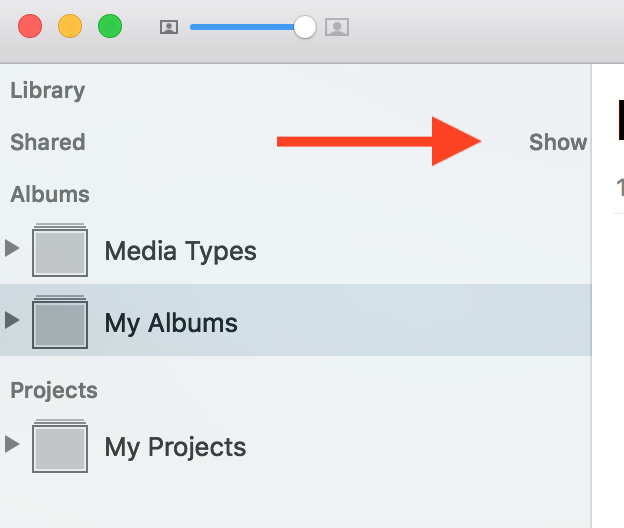Viewport: 624px width, 528px height.
Task: Select the Shared sidebar heading
Action: coord(47,142)
